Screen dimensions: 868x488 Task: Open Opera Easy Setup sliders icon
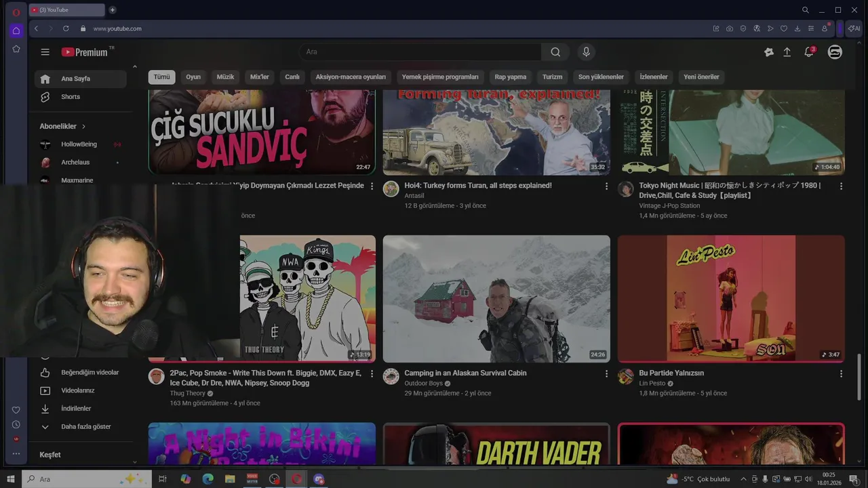point(811,28)
